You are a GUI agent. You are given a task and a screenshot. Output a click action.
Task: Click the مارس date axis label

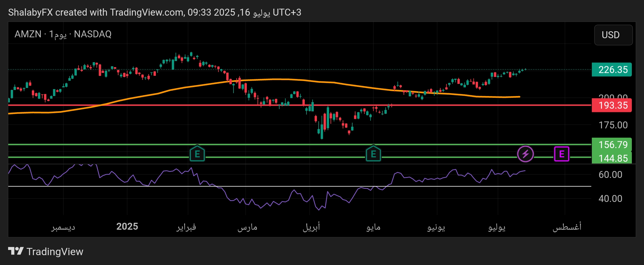point(247,227)
